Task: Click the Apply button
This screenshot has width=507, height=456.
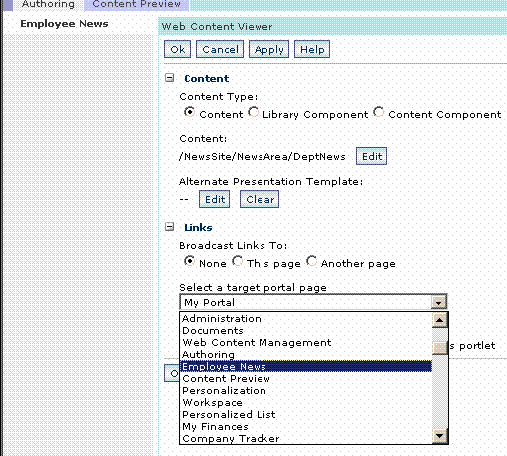Action: pos(269,49)
